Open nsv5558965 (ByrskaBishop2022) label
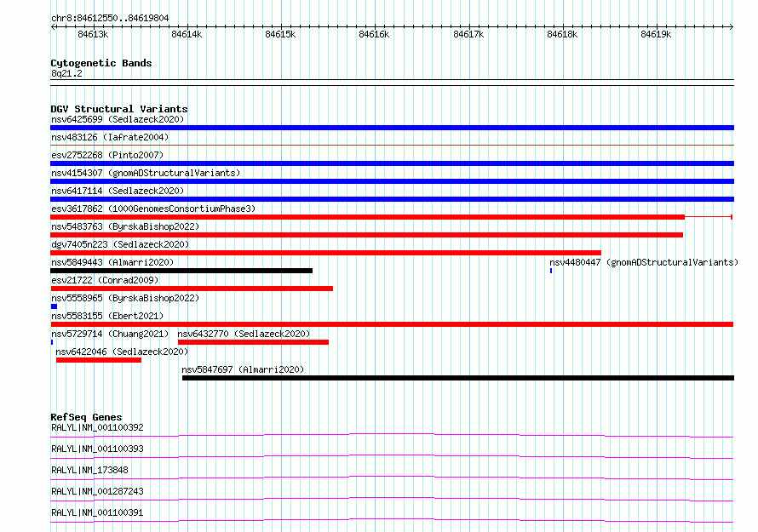Image resolution: width=758 pixels, height=532 pixels. pyautogui.click(x=125, y=298)
